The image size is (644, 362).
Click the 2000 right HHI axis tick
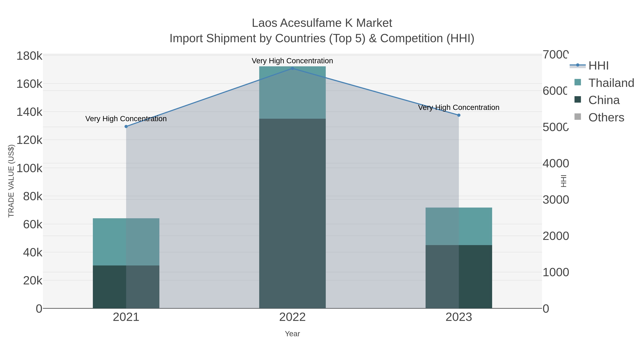[556, 236]
